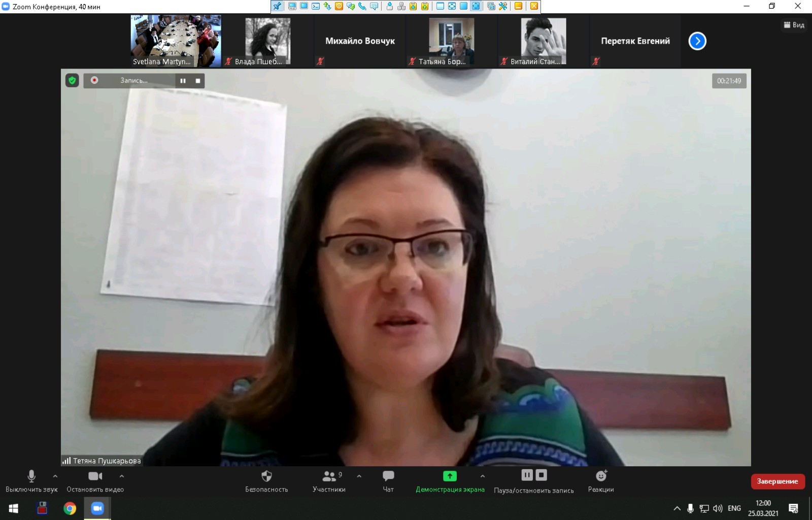Screen dimensions: 812x520
Task: Open the Реакции reactions menu
Action: 601,481
